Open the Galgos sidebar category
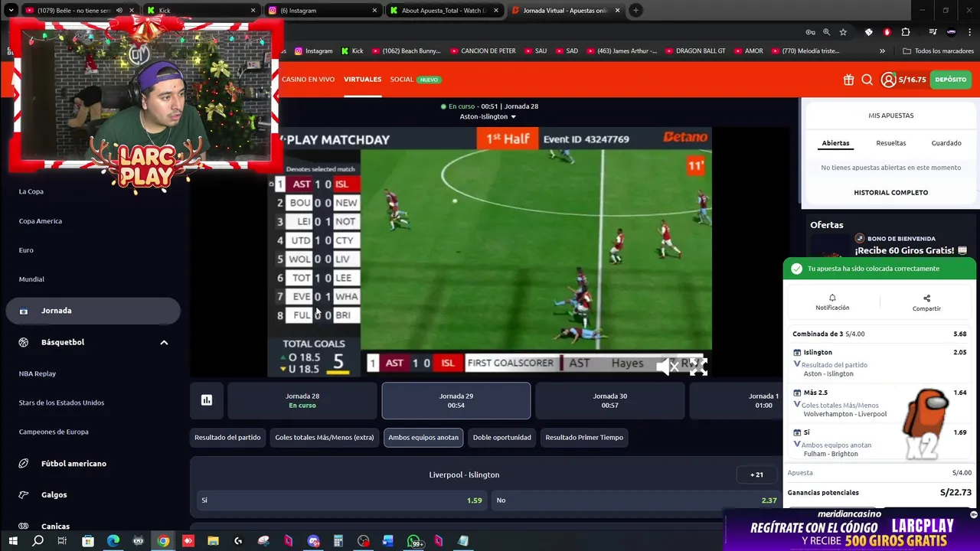Image resolution: width=980 pixels, height=551 pixels. point(54,495)
